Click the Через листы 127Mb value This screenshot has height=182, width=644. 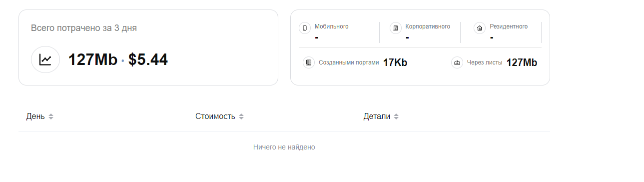522,62
